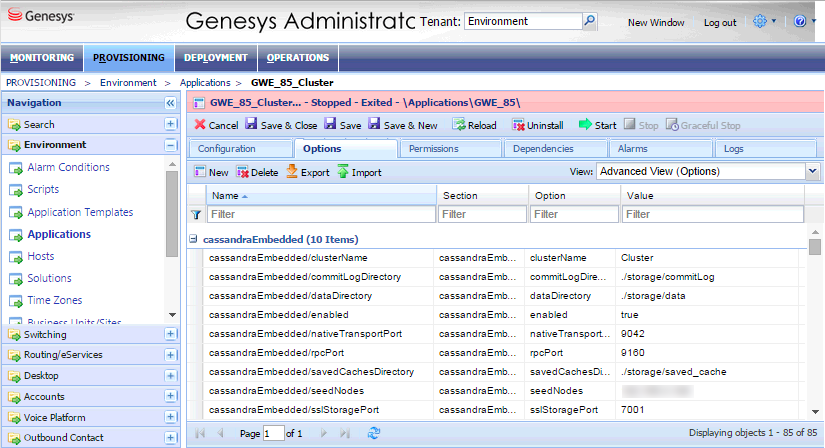Click the Name column filter field
The image size is (825, 448).
click(320, 214)
